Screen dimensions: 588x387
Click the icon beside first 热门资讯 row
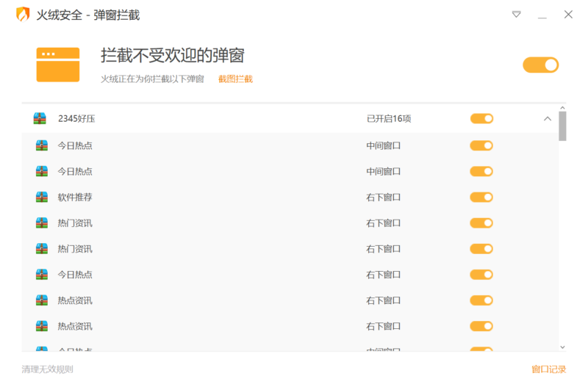42,223
